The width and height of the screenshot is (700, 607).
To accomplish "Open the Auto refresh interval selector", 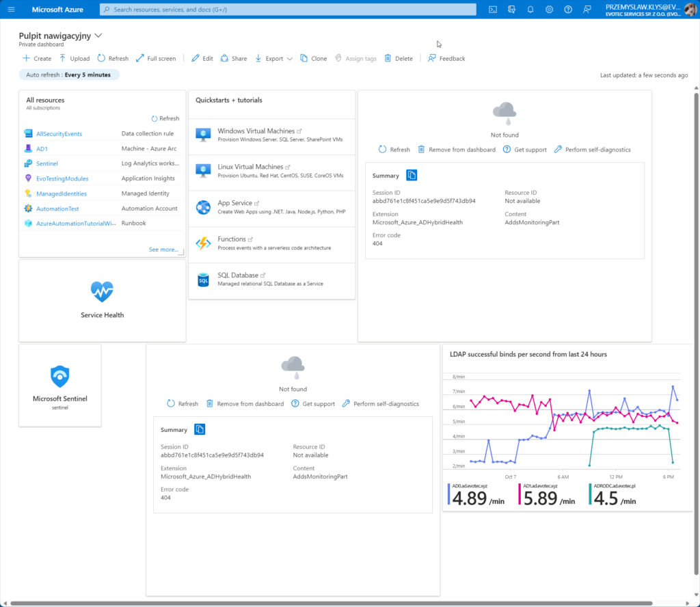I will (68, 75).
